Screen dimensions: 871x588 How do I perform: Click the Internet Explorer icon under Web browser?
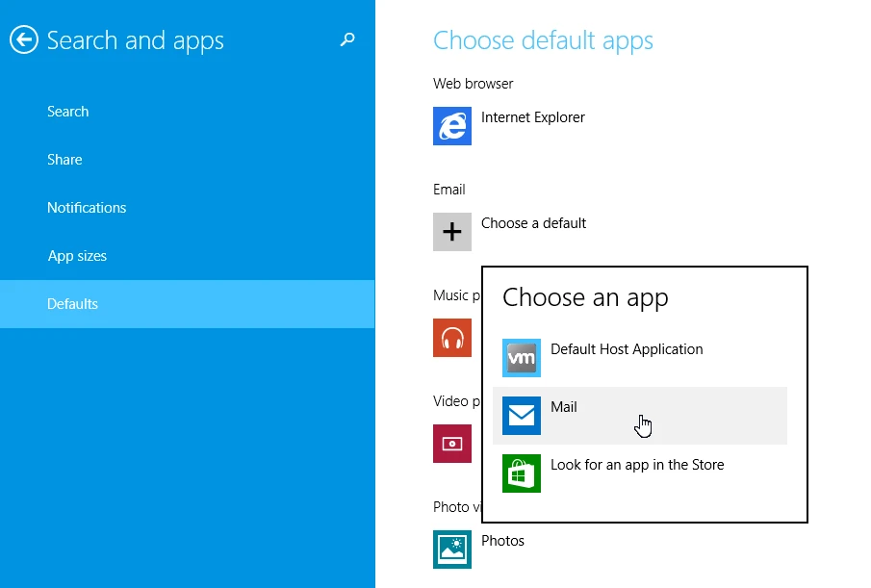452,126
